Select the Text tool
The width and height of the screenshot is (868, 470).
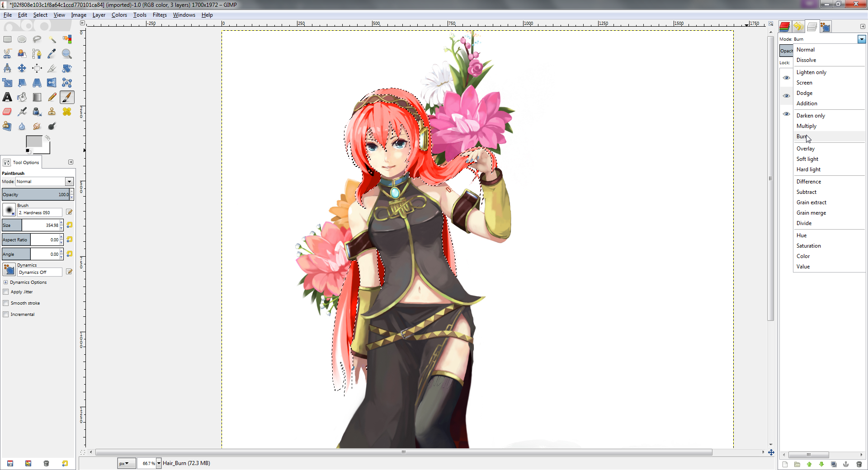tap(7, 97)
